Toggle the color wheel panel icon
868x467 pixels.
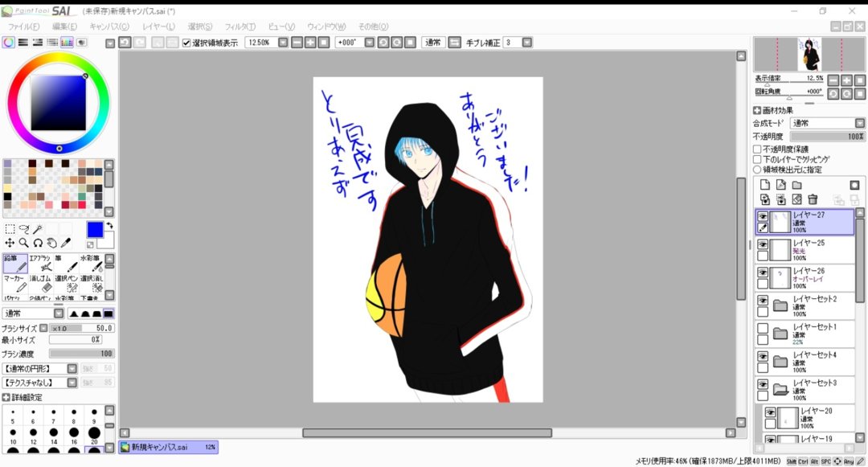[8, 43]
